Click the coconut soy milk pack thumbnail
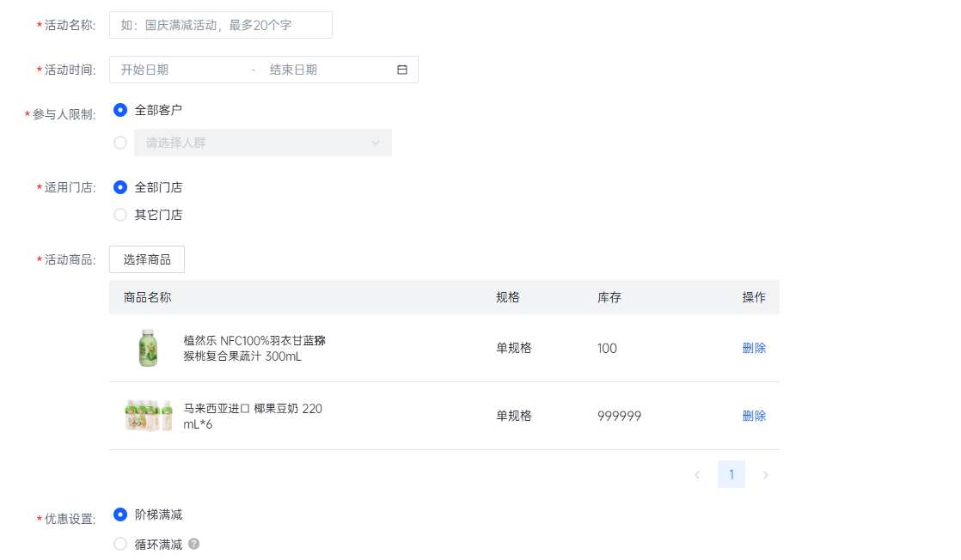 point(149,416)
